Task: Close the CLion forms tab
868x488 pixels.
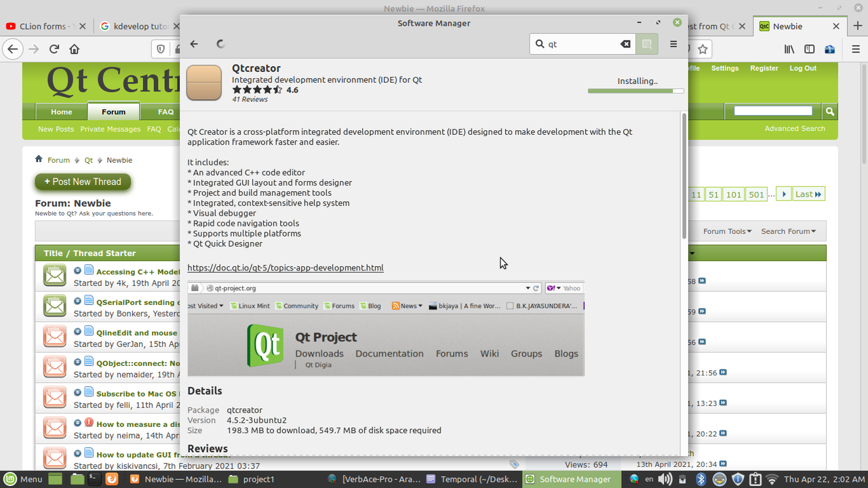Action: point(82,26)
